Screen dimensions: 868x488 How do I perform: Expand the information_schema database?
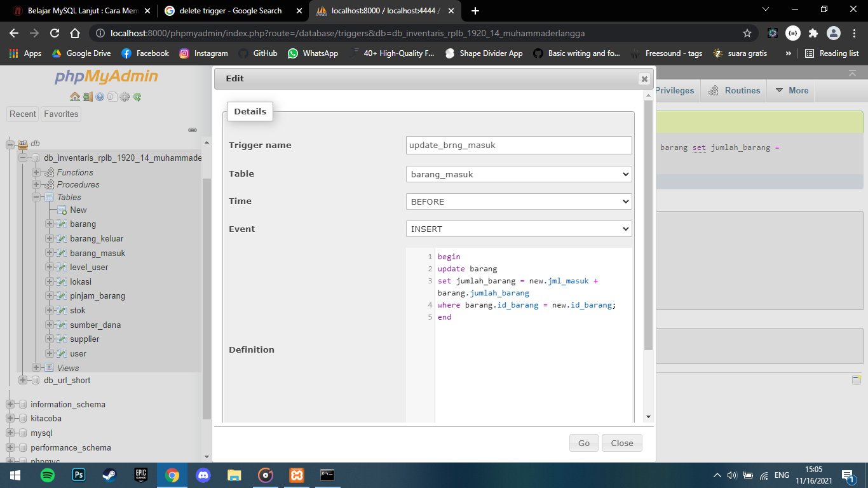pos(10,404)
